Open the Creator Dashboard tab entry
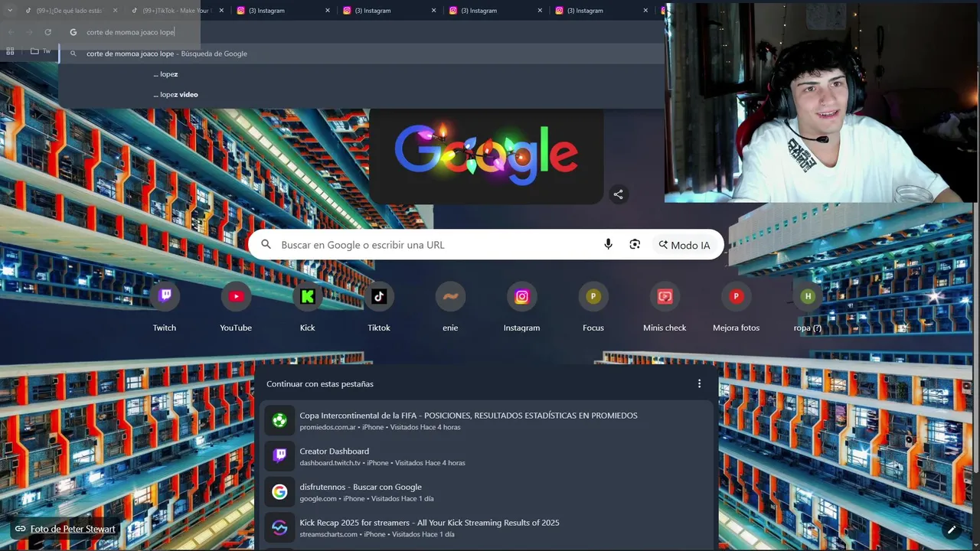 point(486,456)
